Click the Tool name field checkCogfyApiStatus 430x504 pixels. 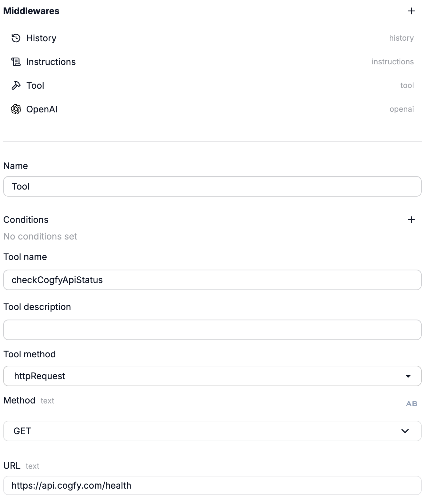click(212, 280)
